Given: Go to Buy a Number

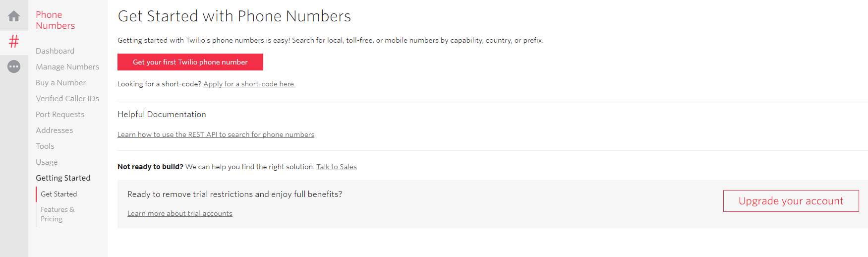Looking at the screenshot, I should point(60,82).
